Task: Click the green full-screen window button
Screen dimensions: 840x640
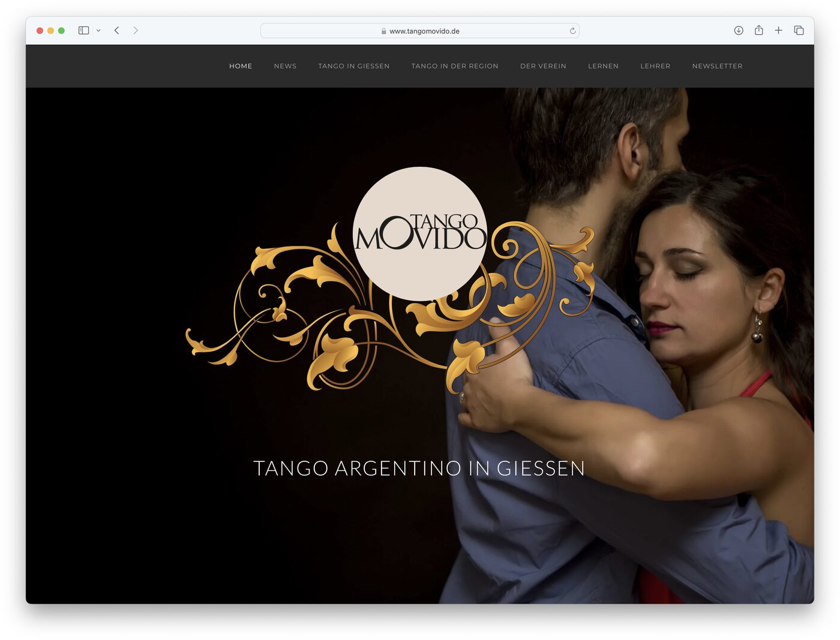Action: coord(61,31)
